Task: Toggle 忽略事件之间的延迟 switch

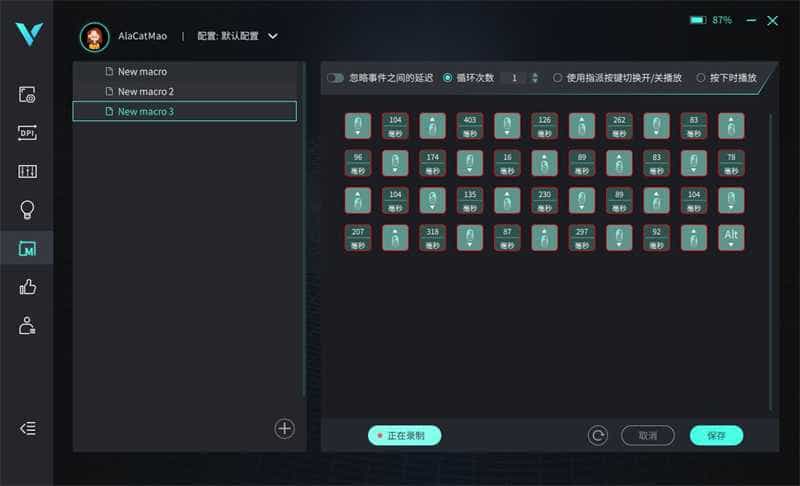Action: click(x=335, y=78)
